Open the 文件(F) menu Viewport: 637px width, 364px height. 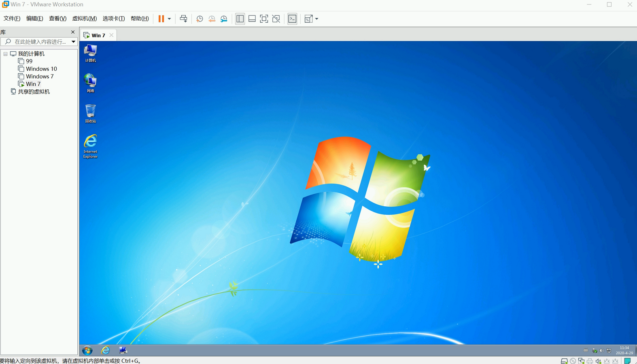pos(12,19)
